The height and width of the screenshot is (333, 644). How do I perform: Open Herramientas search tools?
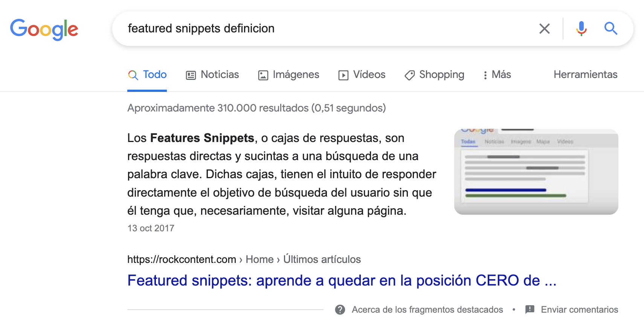(585, 75)
